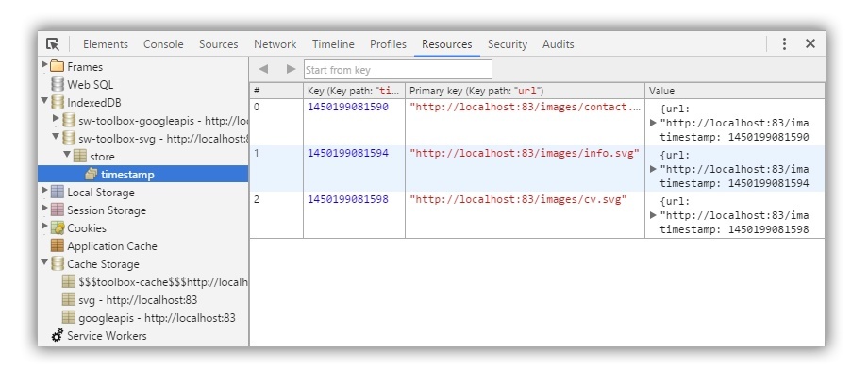Click the store object store icon
This screenshot has height=387, width=868.
click(x=80, y=156)
